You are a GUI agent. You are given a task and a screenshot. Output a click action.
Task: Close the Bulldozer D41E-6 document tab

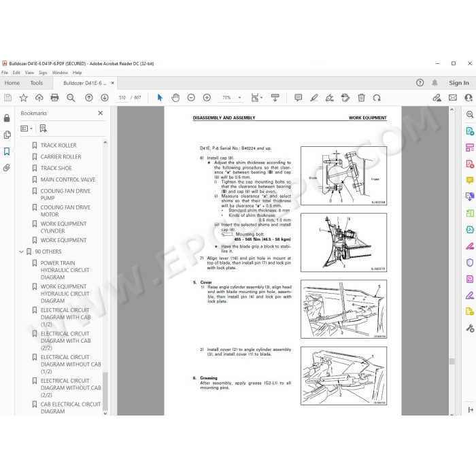[113, 83]
